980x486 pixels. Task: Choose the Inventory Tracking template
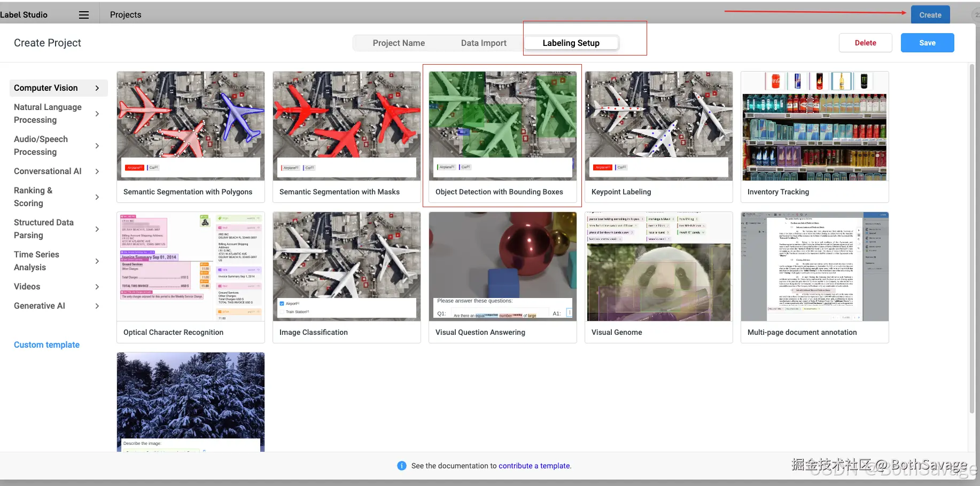coord(815,137)
